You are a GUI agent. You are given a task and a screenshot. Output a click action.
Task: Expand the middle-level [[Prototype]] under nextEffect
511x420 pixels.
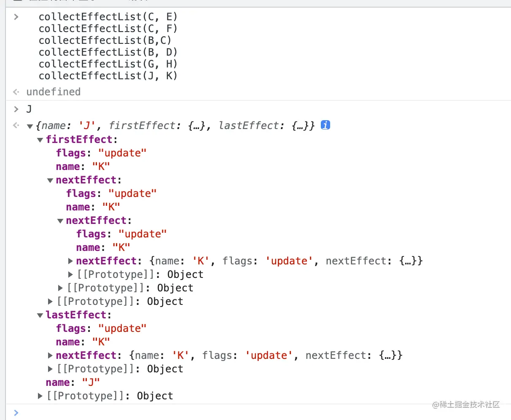pyautogui.click(x=60, y=288)
